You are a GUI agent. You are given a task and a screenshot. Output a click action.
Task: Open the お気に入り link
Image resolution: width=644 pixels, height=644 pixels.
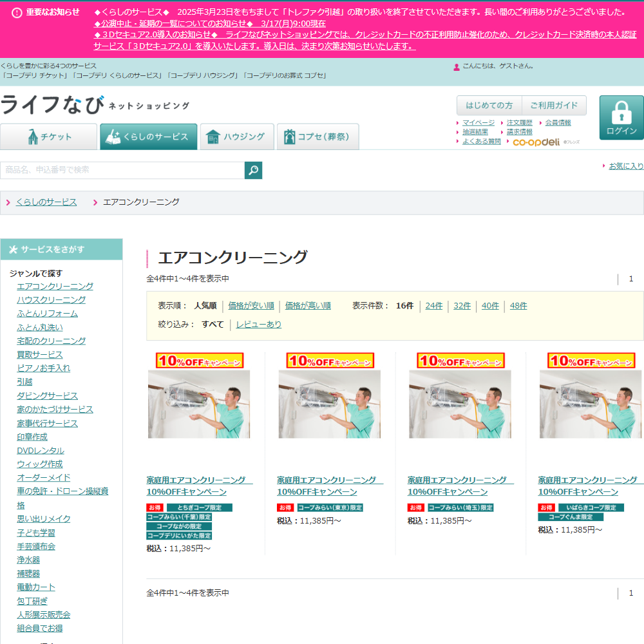tap(626, 166)
